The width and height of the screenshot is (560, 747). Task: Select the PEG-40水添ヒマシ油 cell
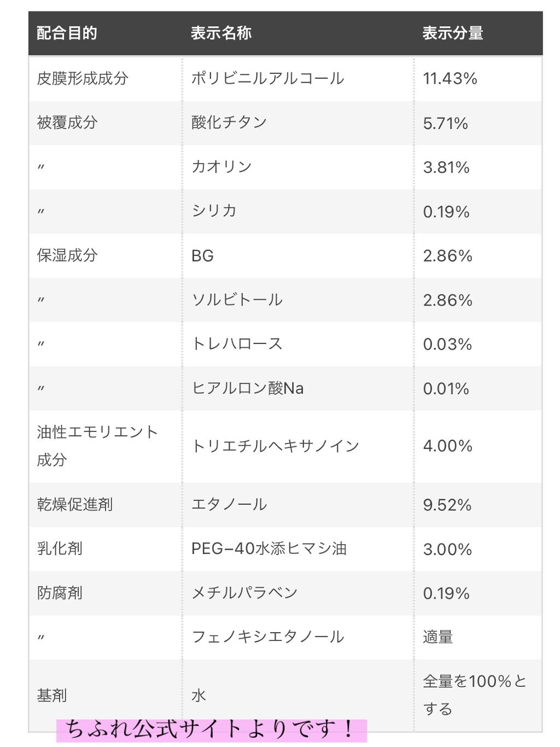click(x=269, y=548)
